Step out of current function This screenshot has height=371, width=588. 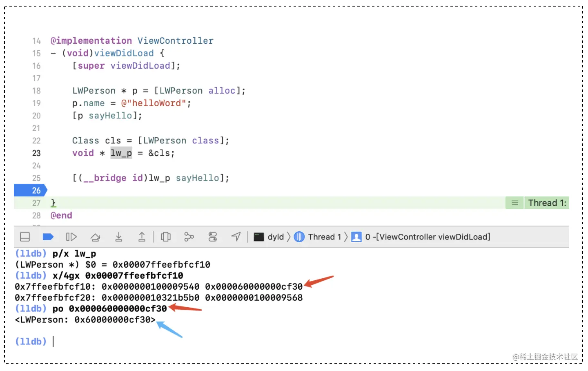142,237
